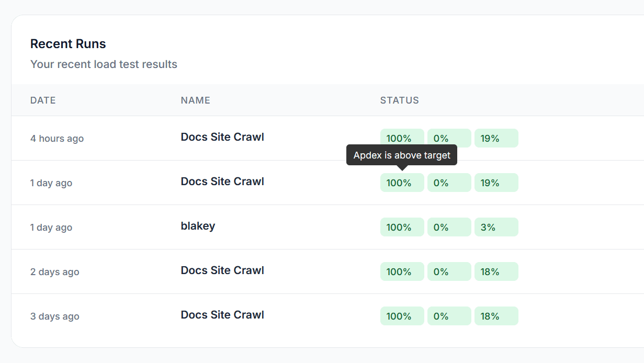Click the NAME column header
644x363 pixels.
(x=195, y=100)
